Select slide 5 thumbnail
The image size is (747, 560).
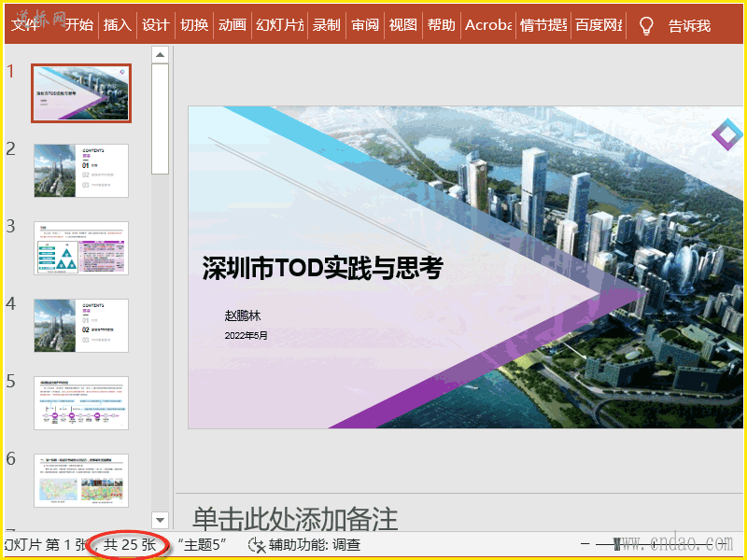[x=81, y=403]
